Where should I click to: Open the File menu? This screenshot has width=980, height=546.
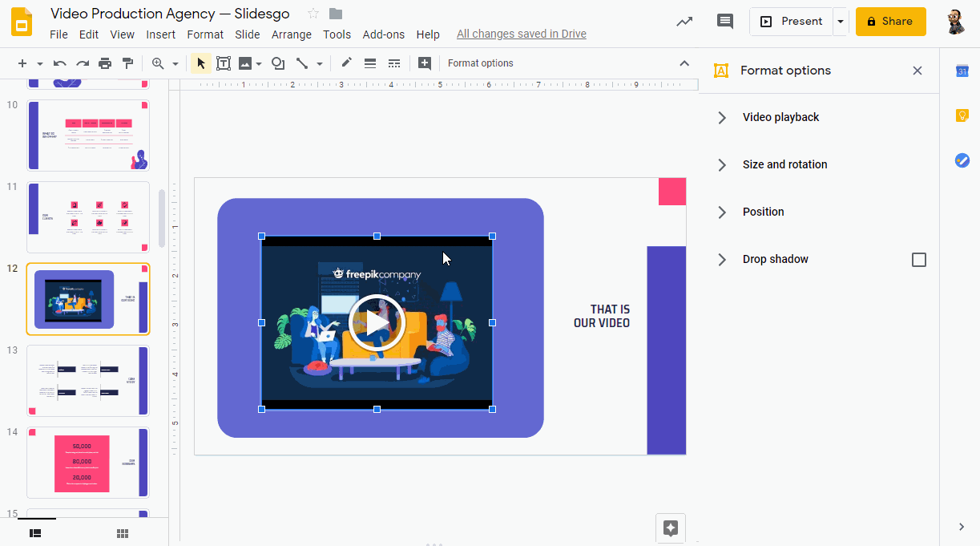[58, 34]
